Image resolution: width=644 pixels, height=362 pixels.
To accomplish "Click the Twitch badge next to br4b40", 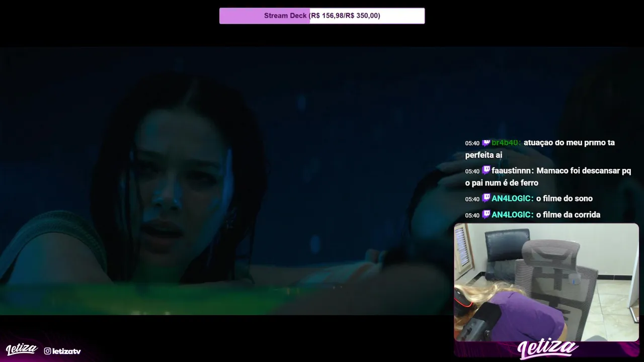I will tap(486, 142).
